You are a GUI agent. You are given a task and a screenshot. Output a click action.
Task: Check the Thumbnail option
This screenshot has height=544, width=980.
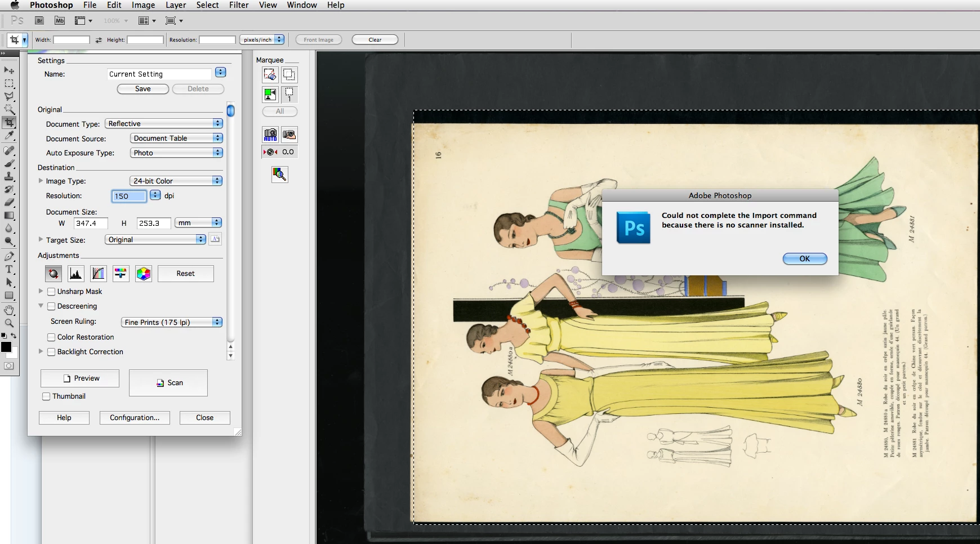[x=46, y=396]
